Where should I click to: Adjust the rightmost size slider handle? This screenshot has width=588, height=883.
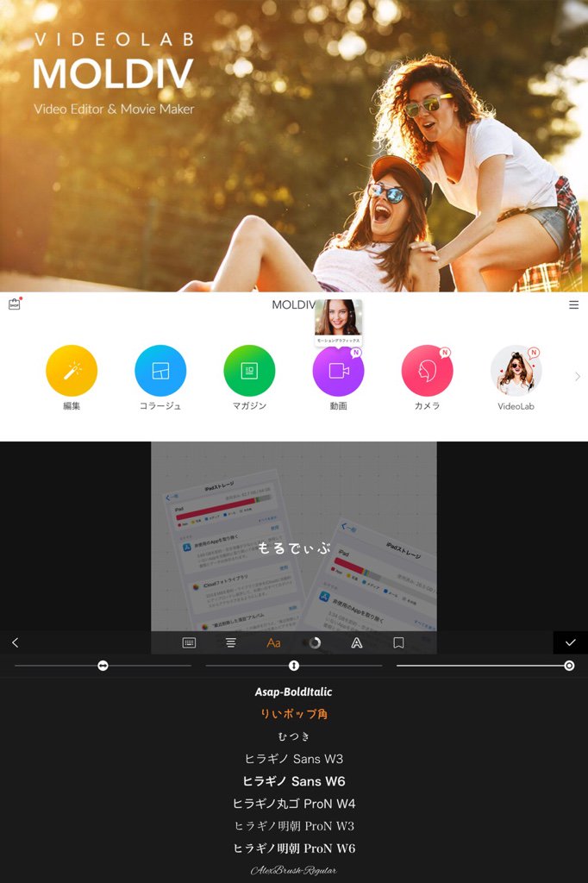569,666
